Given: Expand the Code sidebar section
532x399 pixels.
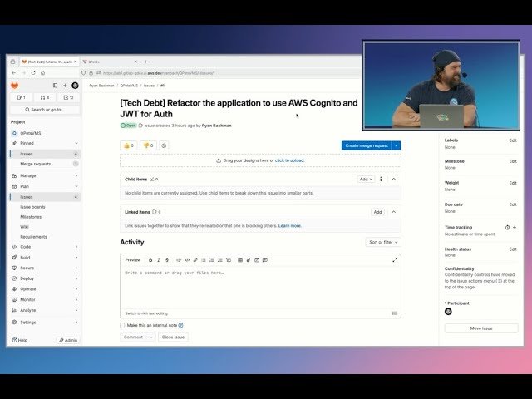Looking at the screenshot, I should coord(76,247).
